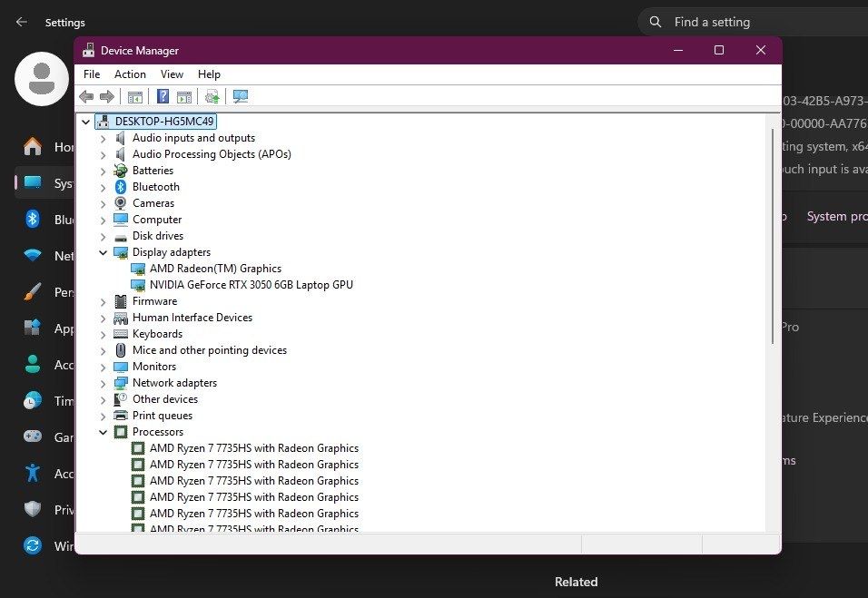This screenshot has width=868, height=598.
Task: Open Gaming controller icon in Settings
Action: (33, 436)
